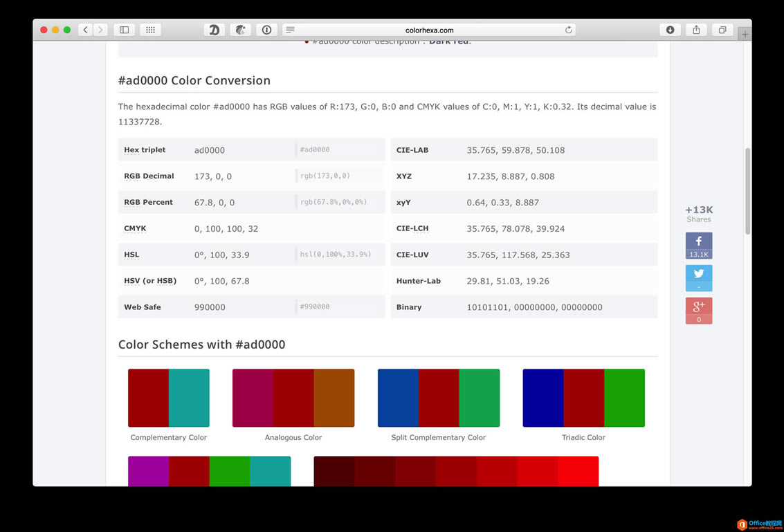This screenshot has height=532, width=784.
Task: Click the Reader view icon in address bar
Action: 291,30
